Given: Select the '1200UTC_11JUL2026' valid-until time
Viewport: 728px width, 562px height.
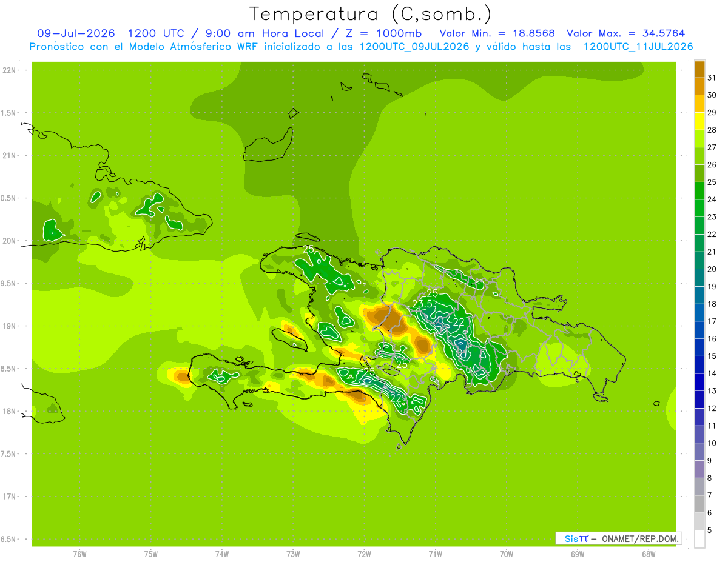Looking at the screenshot, I should [x=638, y=46].
